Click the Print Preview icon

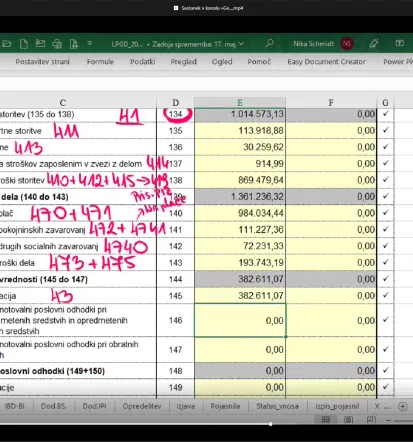[x=74, y=44]
